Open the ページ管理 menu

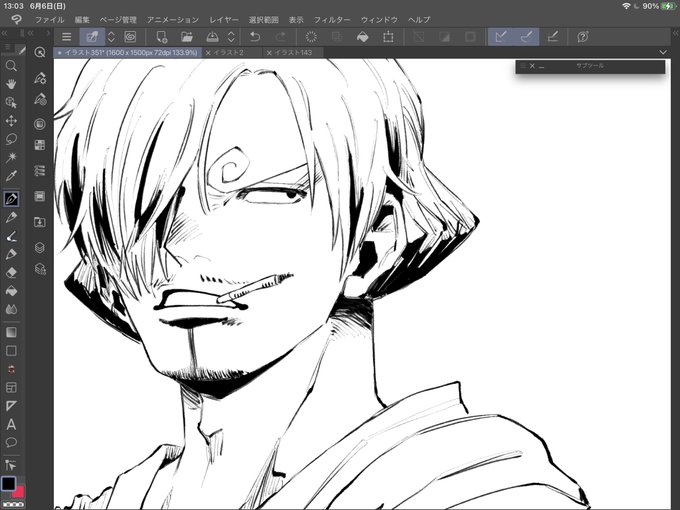[x=118, y=20]
